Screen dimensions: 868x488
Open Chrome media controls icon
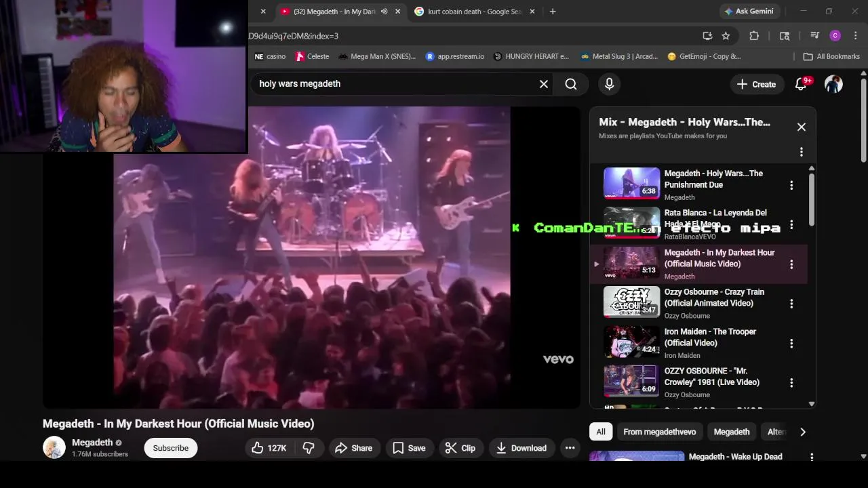coord(814,36)
